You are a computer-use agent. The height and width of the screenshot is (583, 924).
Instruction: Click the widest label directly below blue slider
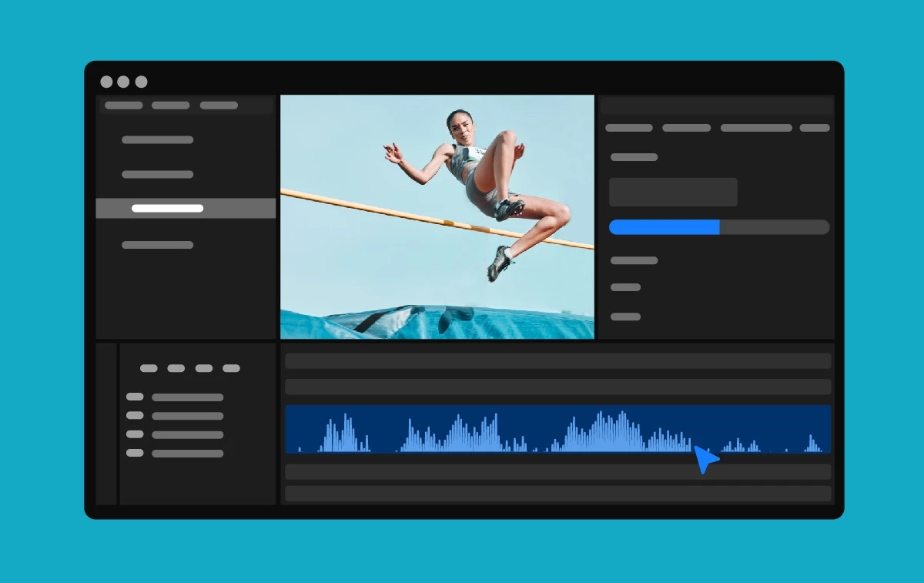pos(634,260)
